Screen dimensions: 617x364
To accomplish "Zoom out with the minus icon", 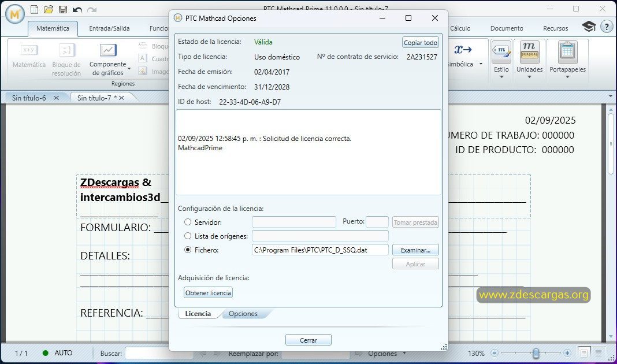I will coord(495,353).
